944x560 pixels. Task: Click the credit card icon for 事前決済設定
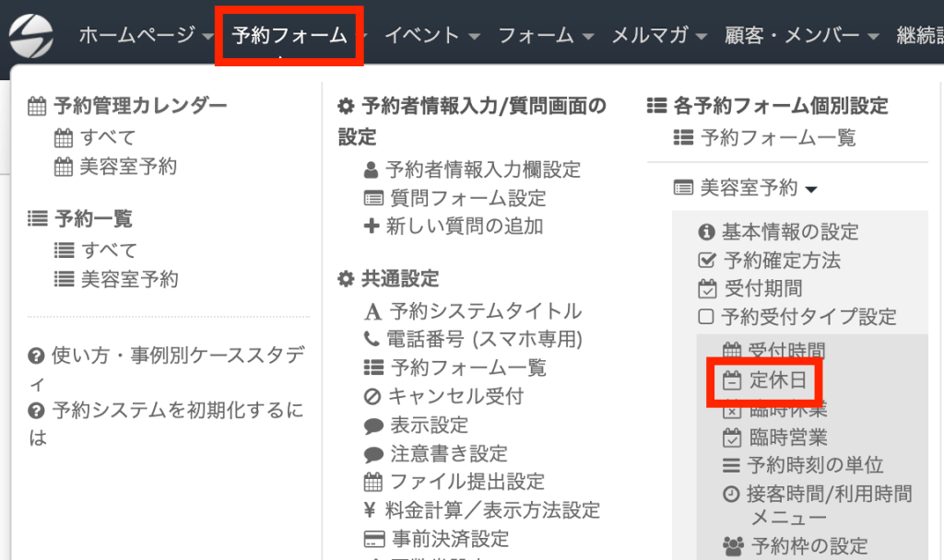pos(373,539)
